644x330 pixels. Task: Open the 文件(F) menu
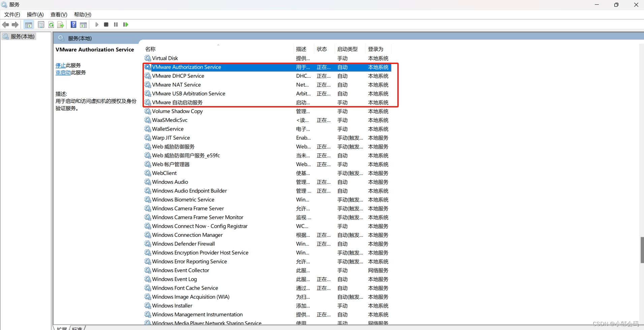point(12,14)
